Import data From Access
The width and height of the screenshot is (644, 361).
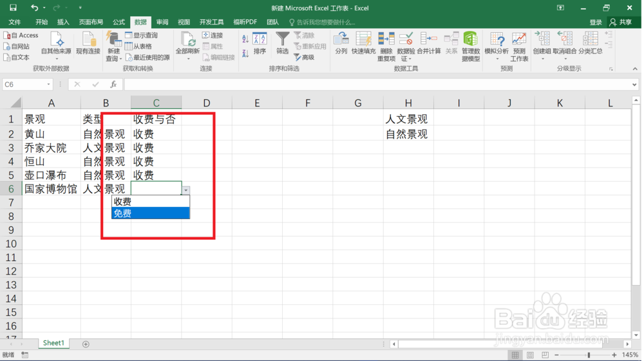[21, 35]
